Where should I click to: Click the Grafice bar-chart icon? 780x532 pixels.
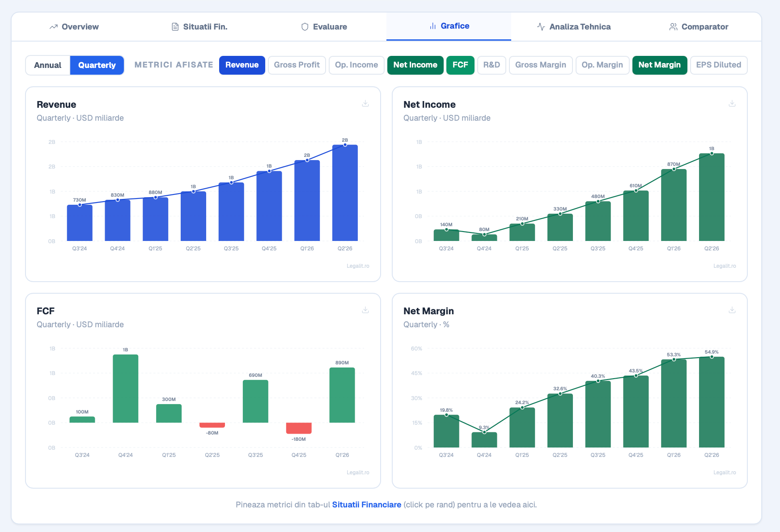[433, 26]
